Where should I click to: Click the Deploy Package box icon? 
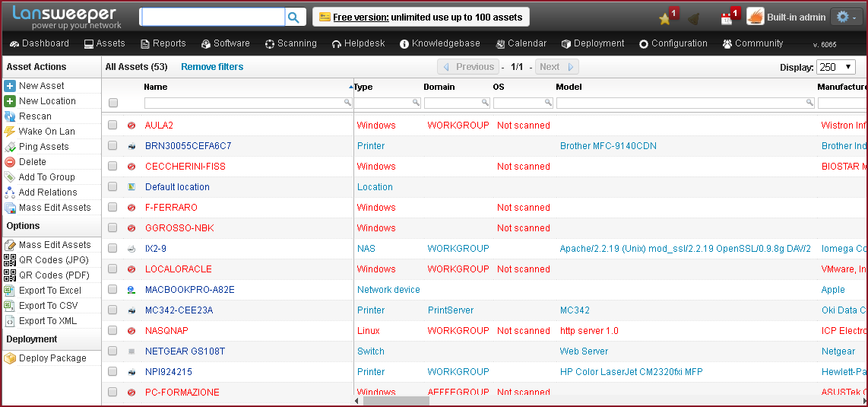click(x=9, y=358)
